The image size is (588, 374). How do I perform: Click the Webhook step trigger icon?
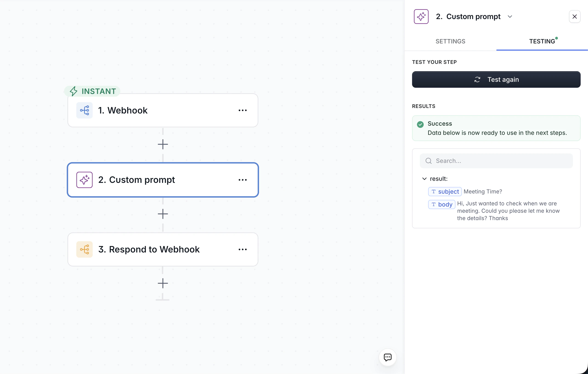[84, 110]
